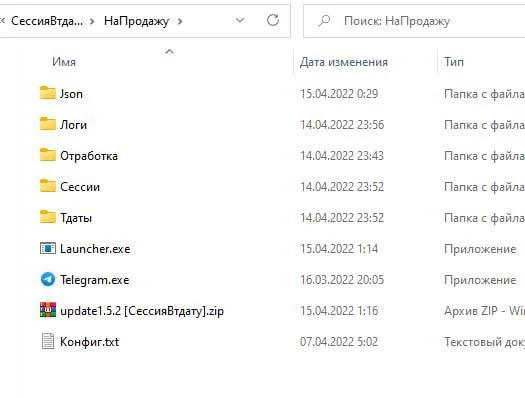Select the Json folder name
Image resolution: width=525 pixels, height=398 pixels.
coord(71,94)
